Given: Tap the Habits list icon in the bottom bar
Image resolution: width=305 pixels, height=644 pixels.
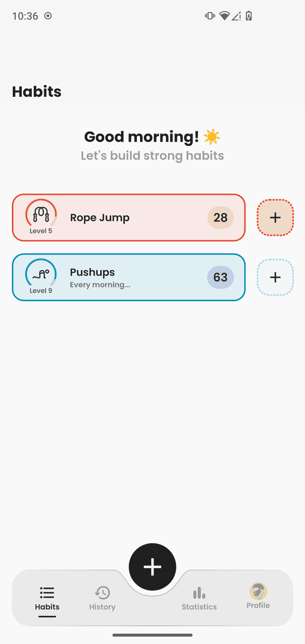Looking at the screenshot, I should 47,593.
